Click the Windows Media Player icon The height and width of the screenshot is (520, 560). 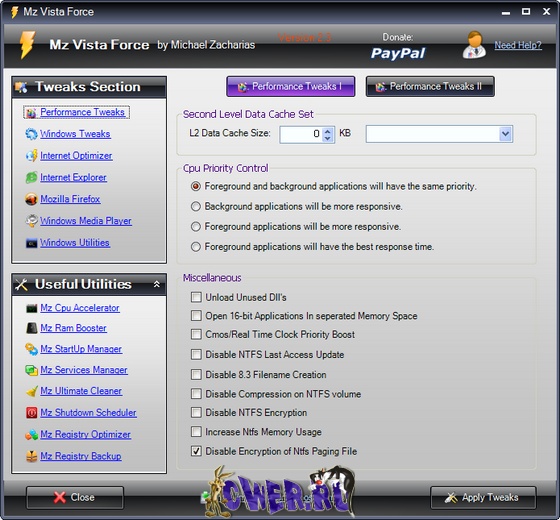coord(31,221)
